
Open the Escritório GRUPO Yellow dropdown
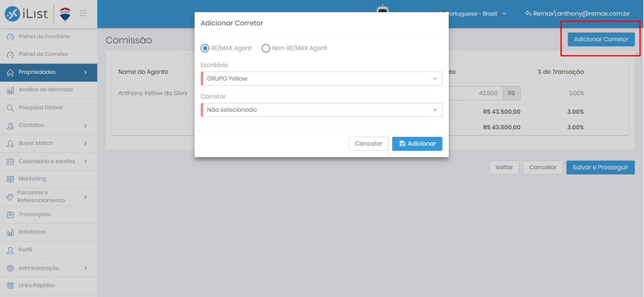[x=321, y=78]
